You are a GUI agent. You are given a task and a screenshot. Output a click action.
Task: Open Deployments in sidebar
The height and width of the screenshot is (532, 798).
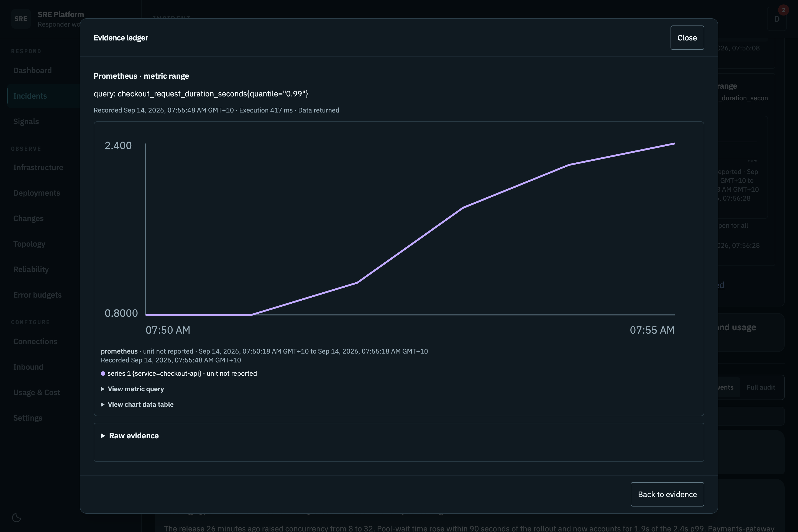37,193
